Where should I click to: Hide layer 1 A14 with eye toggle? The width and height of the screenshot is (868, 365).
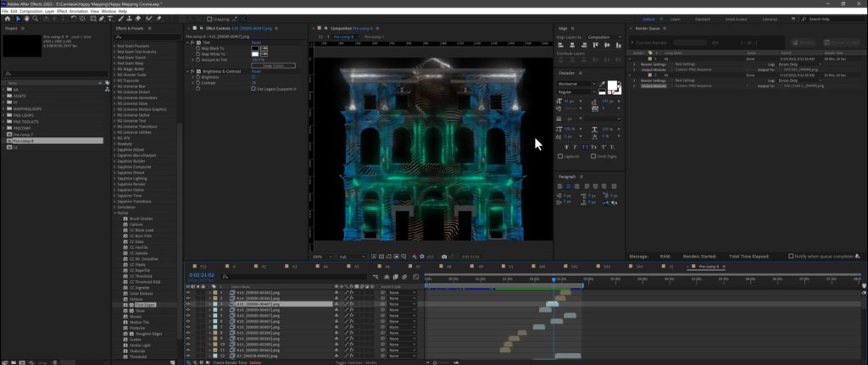(x=187, y=292)
